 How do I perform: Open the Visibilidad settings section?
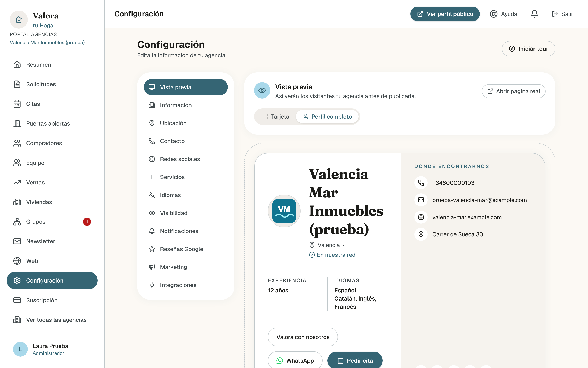[x=186, y=213]
